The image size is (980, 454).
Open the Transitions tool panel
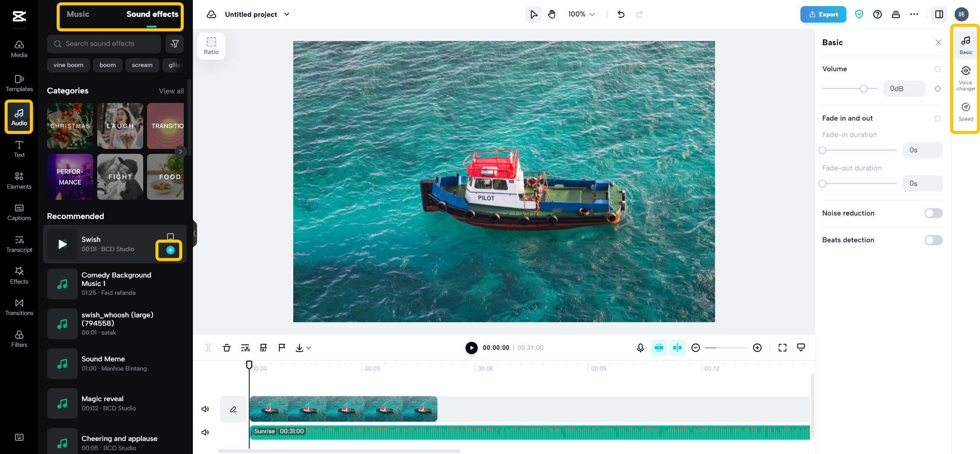pyautogui.click(x=18, y=306)
